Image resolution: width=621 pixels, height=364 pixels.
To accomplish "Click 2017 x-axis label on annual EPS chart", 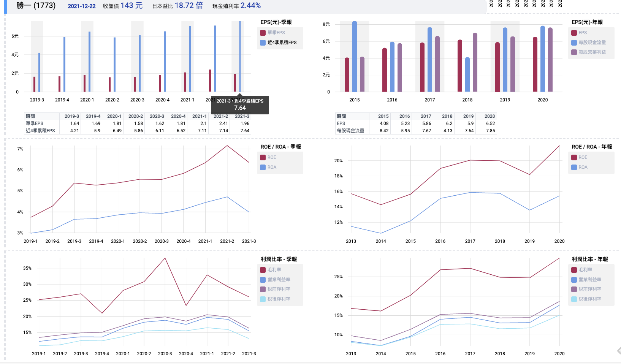I will tap(430, 100).
